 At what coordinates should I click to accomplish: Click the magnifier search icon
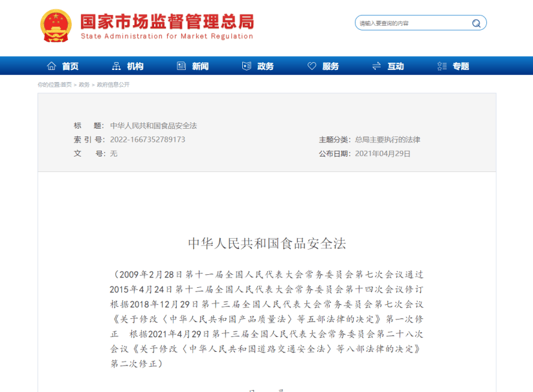[476, 23]
